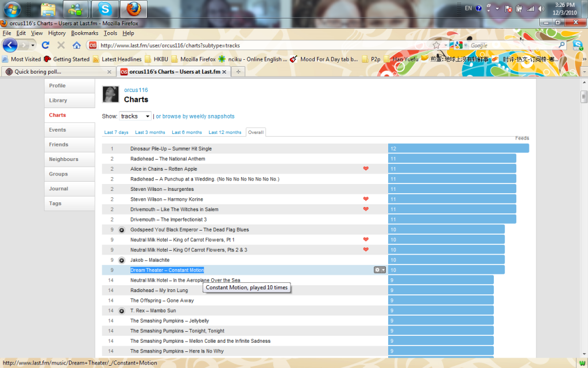Click the network signal tray icon

(530, 9)
